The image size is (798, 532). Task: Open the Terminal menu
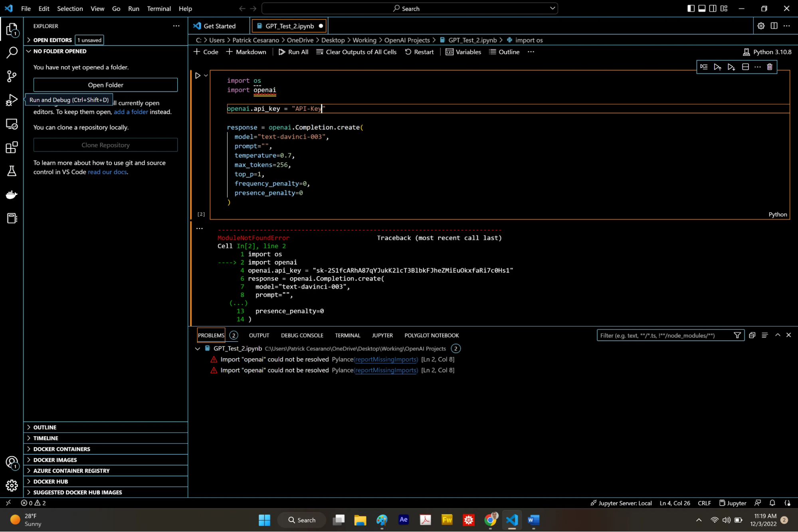click(158, 8)
